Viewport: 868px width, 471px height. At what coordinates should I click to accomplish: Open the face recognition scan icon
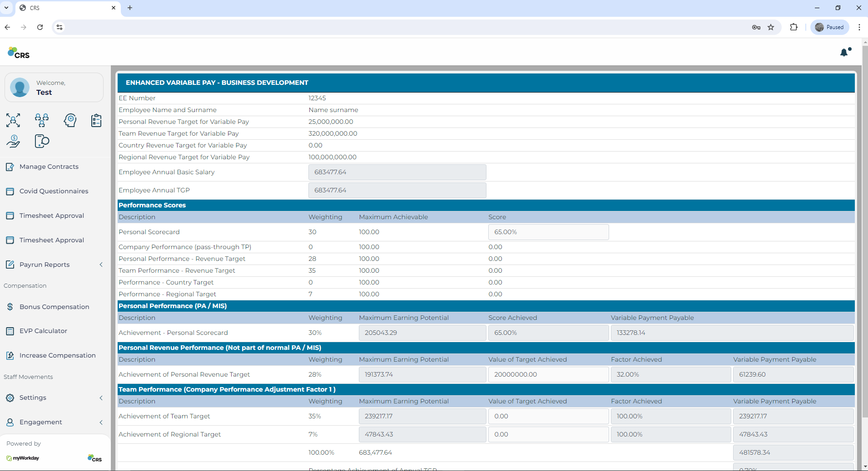[x=13, y=120]
